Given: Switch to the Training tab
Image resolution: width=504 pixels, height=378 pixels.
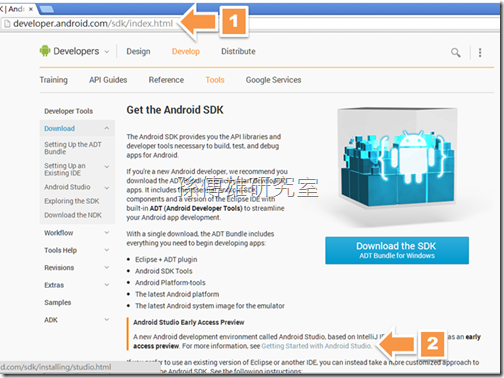Looking at the screenshot, I should [54, 80].
